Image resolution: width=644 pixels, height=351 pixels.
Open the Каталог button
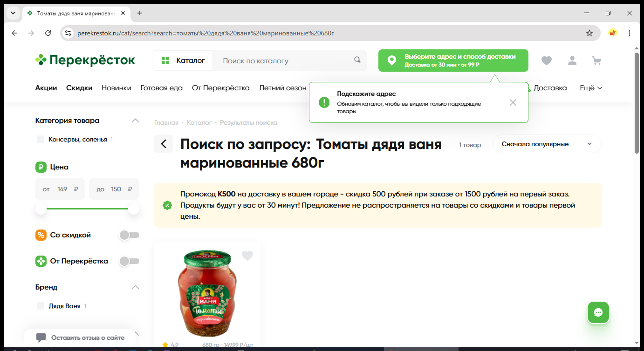[x=183, y=61]
